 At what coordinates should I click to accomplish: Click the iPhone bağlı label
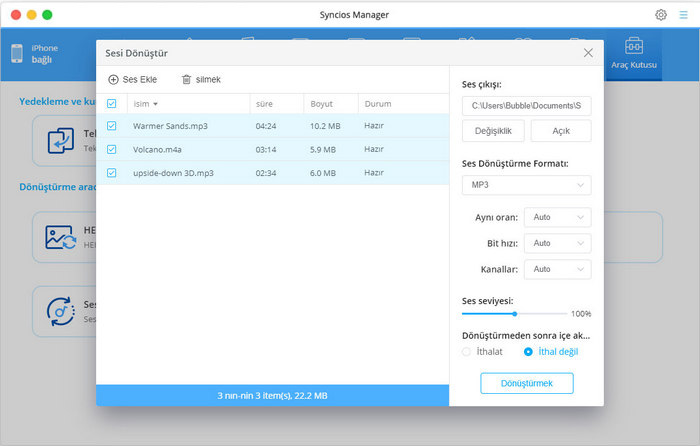[x=45, y=54]
